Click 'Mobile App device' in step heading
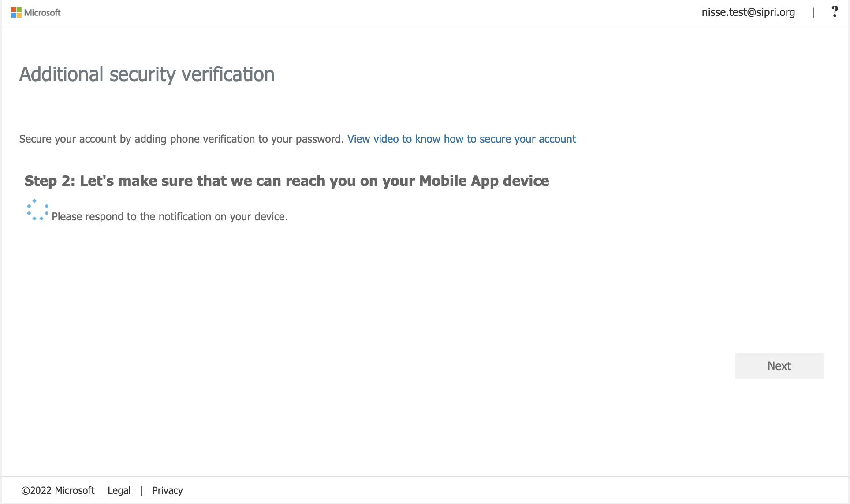 tap(484, 181)
